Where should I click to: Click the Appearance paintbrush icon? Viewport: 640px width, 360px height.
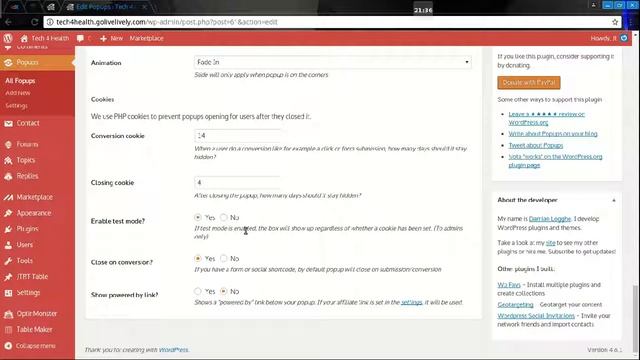pyautogui.click(x=8, y=213)
